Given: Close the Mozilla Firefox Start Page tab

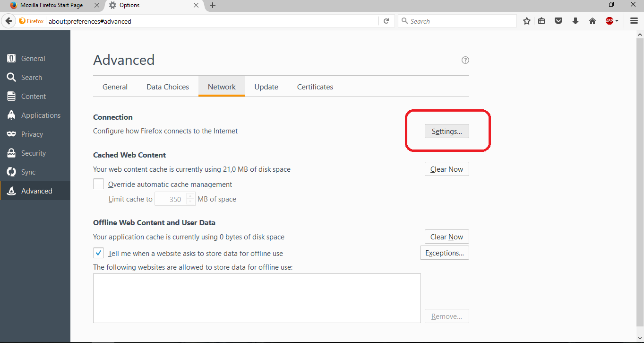Looking at the screenshot, I should click(97, 5).
